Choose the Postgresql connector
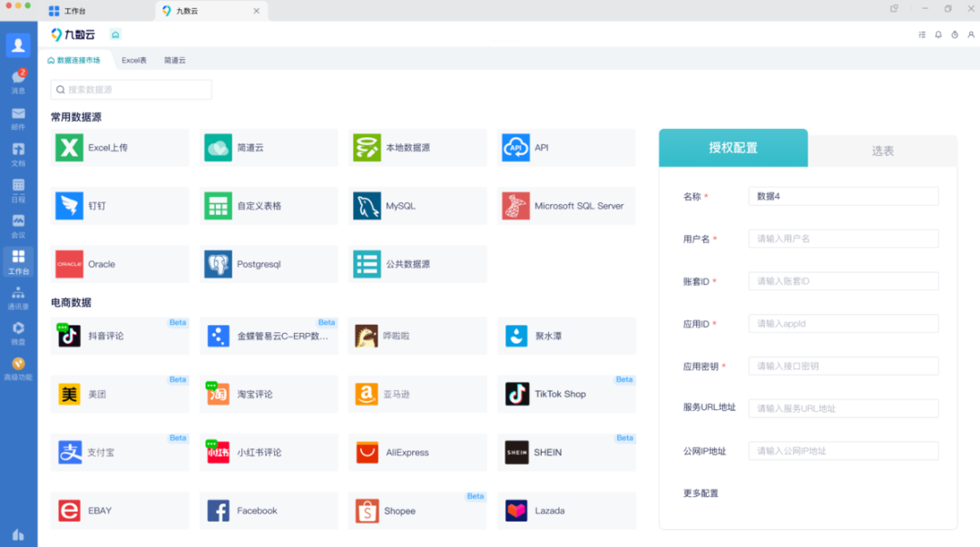Screen dimensions: 980x547 [x=269, y=264]
